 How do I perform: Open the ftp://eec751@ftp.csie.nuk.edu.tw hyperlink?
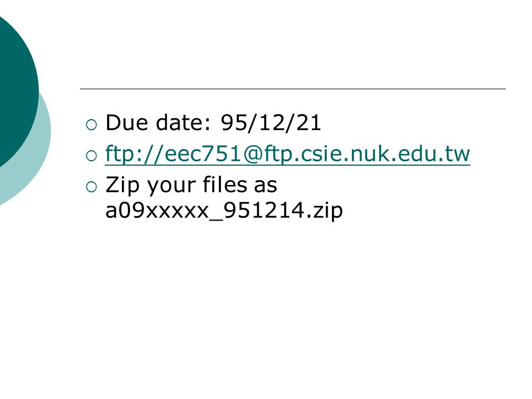[288, 155]
